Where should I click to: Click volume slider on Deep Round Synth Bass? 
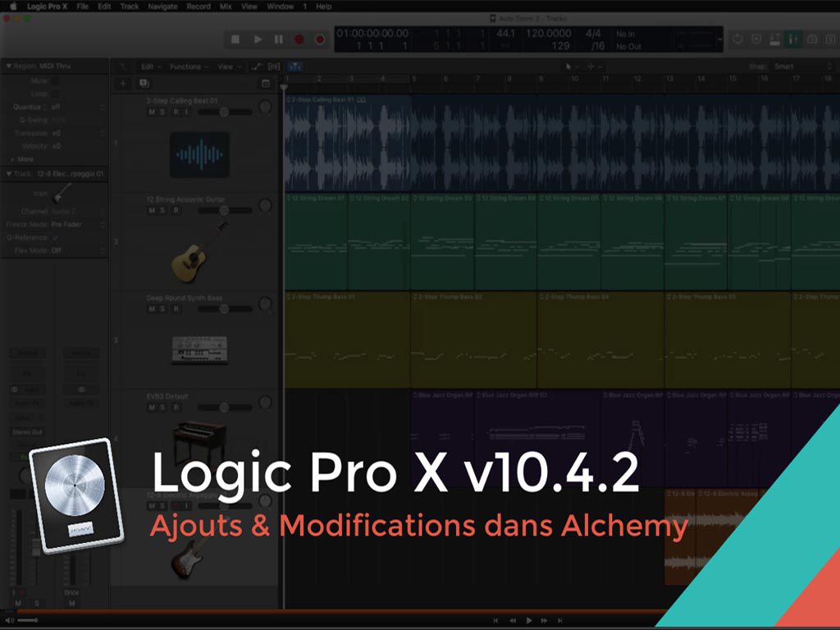(225, 309)
